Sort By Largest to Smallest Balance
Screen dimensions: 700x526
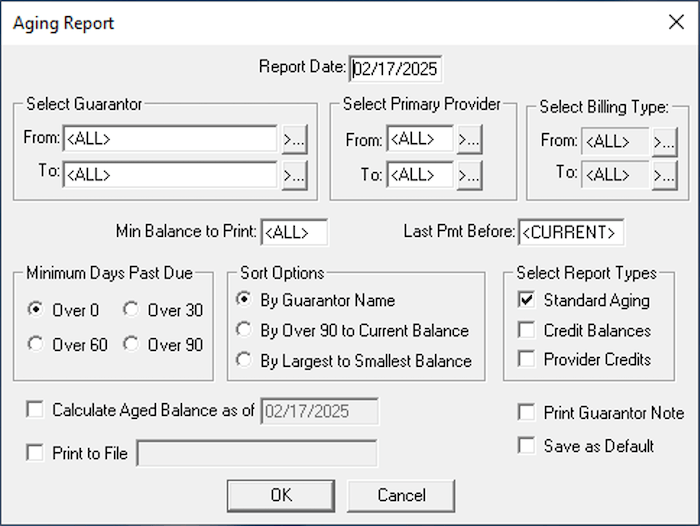coord(242,360)
